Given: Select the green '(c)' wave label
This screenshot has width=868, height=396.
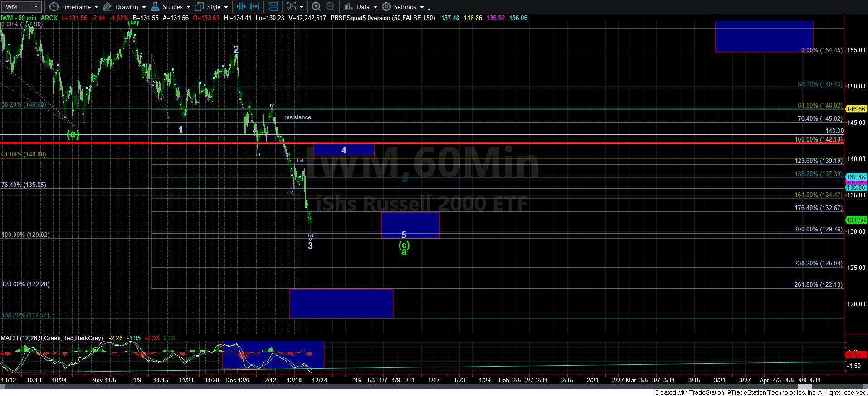Looking at the screenshot, I should [x=404, y=245].
